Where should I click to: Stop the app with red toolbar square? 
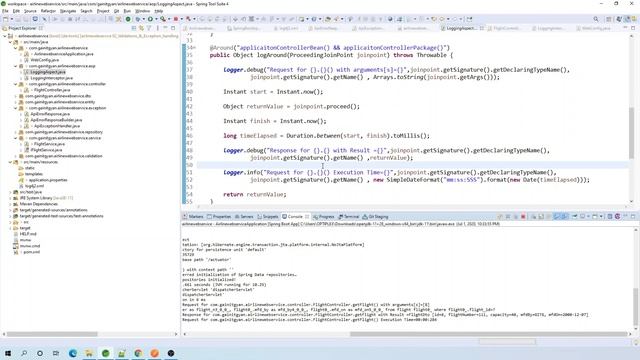pyautogui.click(x=176, y=19)
